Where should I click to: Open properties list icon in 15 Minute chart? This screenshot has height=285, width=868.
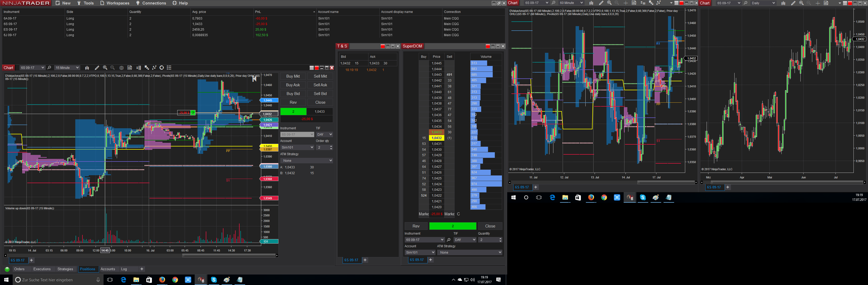(169, 68)
